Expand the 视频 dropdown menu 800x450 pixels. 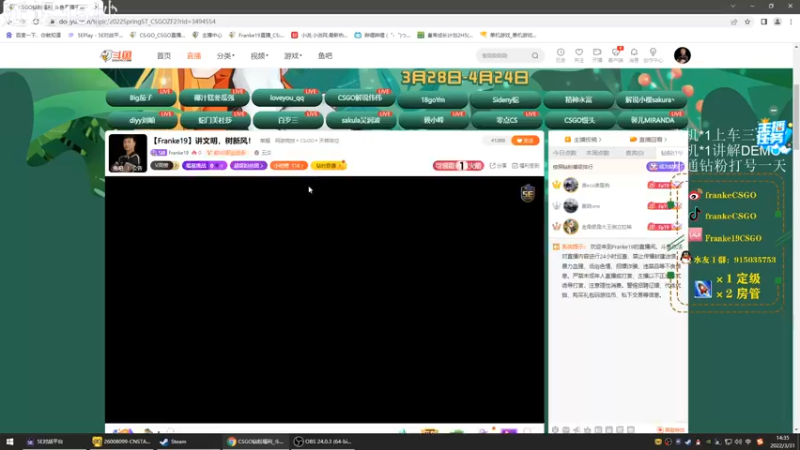point(259,56)
